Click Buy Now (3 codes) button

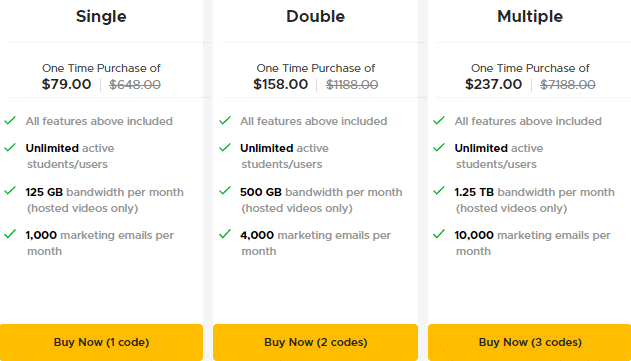530,342
